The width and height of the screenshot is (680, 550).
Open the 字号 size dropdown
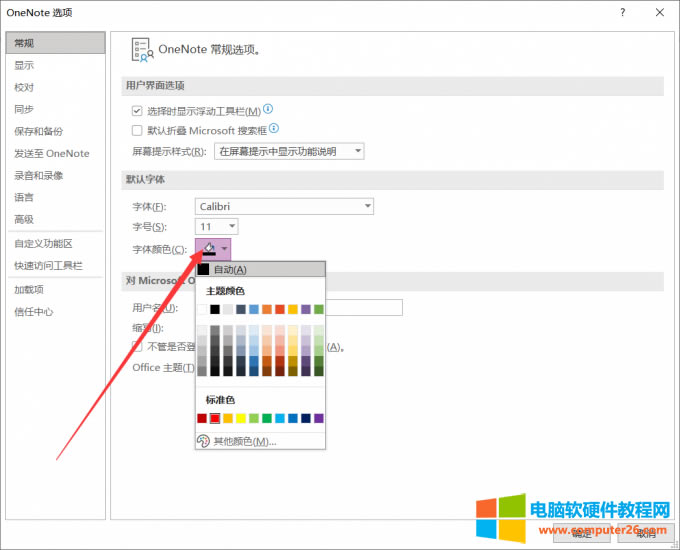tap(216, 227)
